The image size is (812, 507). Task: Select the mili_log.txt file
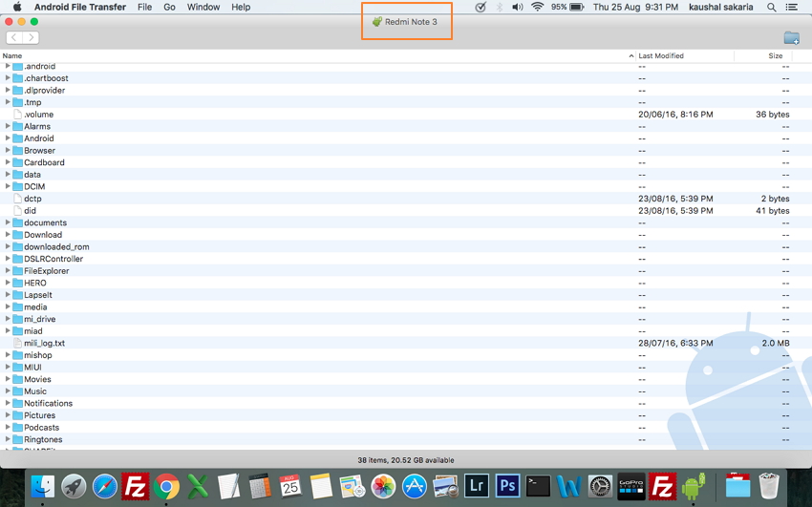coord(406,343)
